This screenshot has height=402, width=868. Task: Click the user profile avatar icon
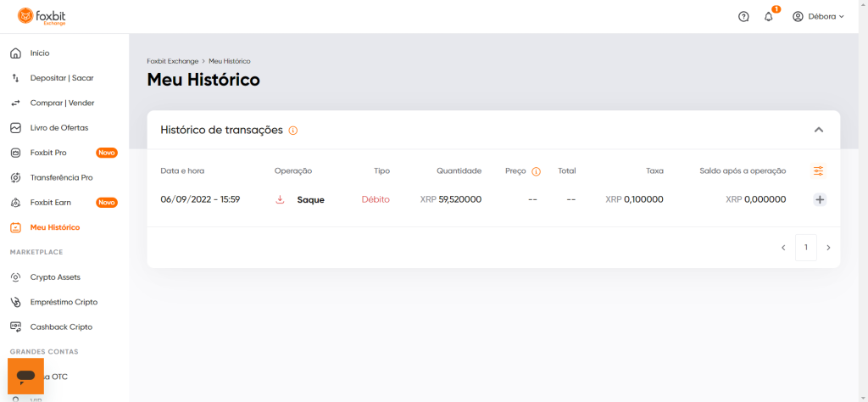[x=798, y=17]
